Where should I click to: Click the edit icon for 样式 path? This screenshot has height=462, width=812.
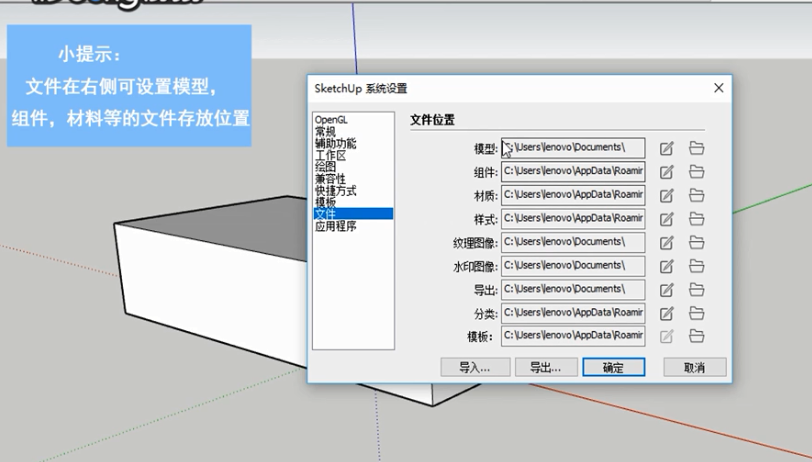click(x=666, y=219)
